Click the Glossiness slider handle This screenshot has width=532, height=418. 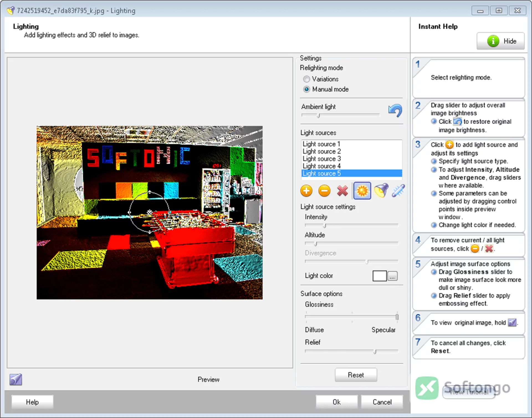397,317
